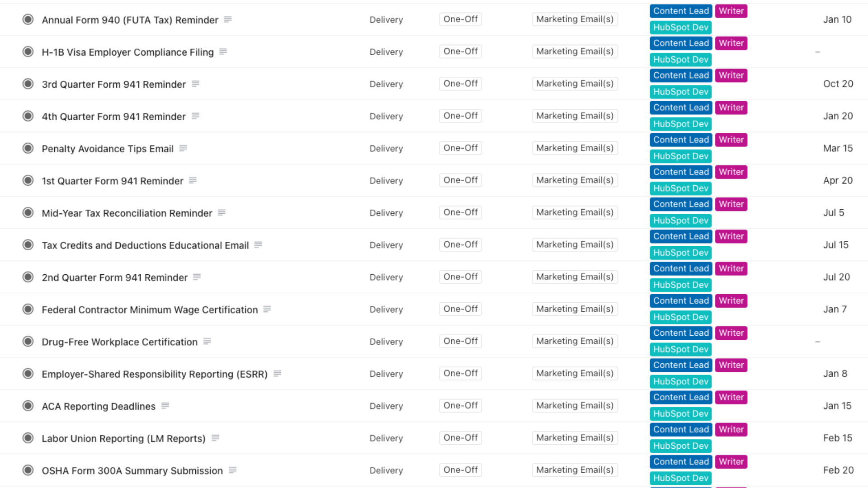Click empty date cell for H-1B Visa row
Viewport: 868px width, 488px height.
tap(817, 52)
